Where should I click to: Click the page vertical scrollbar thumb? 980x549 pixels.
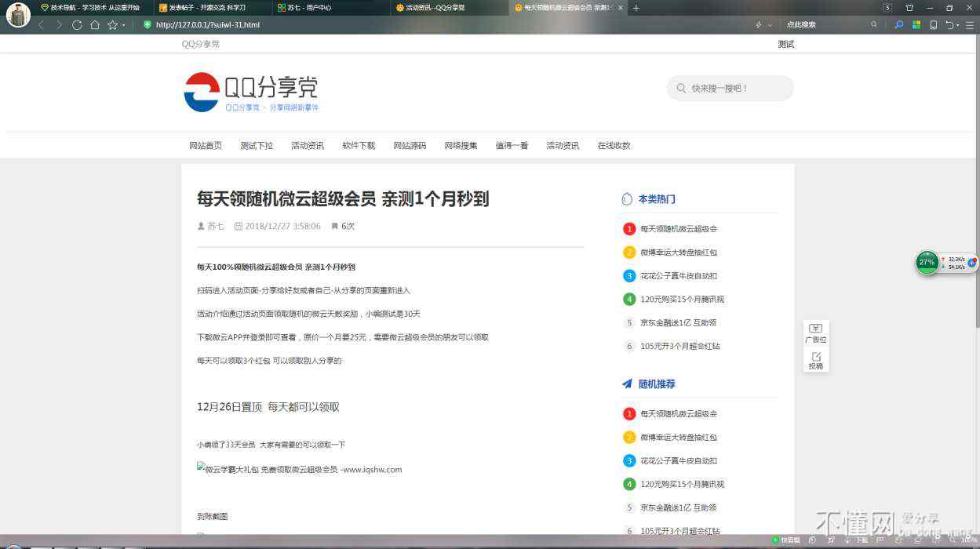pyautogui.click(x=976, y=180)
